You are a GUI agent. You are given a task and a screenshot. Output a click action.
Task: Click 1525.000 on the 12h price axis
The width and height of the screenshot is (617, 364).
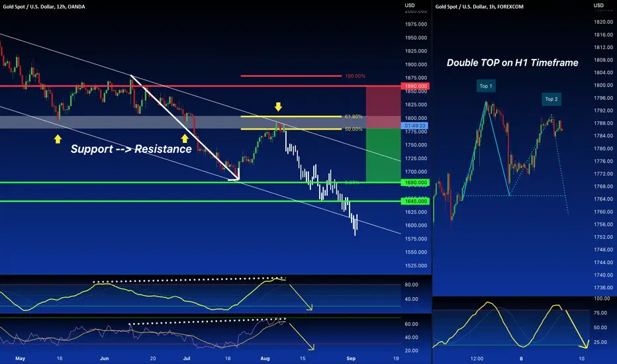416,265
